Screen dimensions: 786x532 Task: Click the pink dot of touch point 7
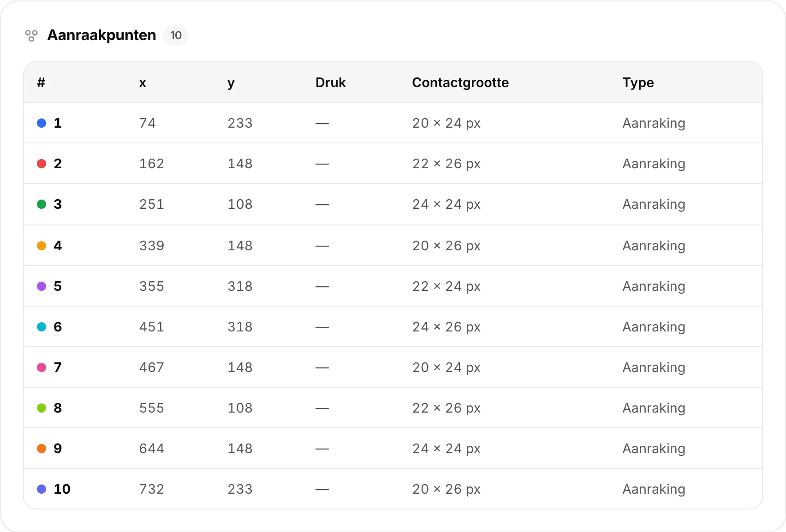[x=42, y=367]
